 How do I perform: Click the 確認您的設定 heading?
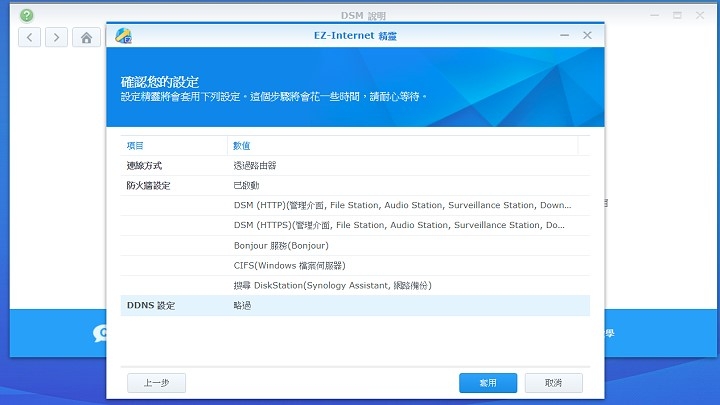[x=159, y=82]
